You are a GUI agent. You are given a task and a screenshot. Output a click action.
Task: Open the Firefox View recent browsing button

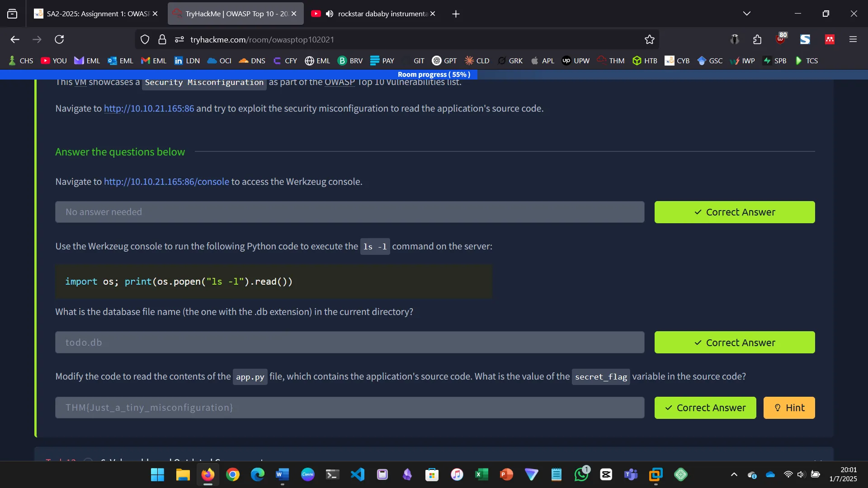point(12,14)
